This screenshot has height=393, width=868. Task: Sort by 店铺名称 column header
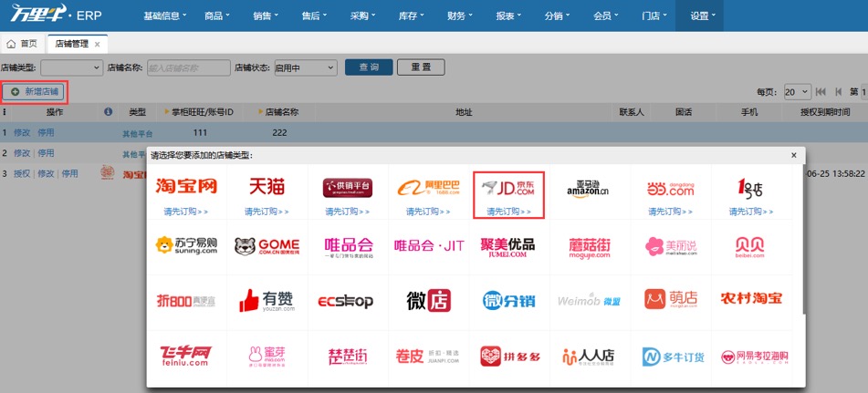pyautogui.click(x=279, y=112)
